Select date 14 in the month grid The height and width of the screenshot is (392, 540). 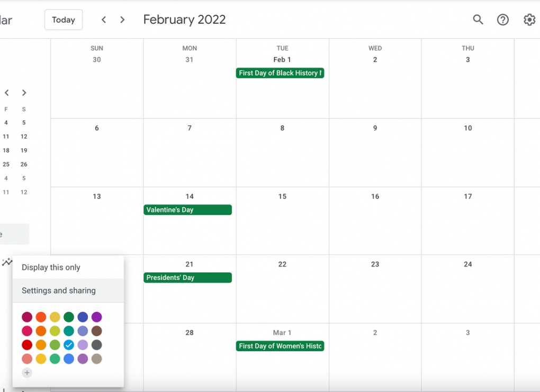pos(190,196)
